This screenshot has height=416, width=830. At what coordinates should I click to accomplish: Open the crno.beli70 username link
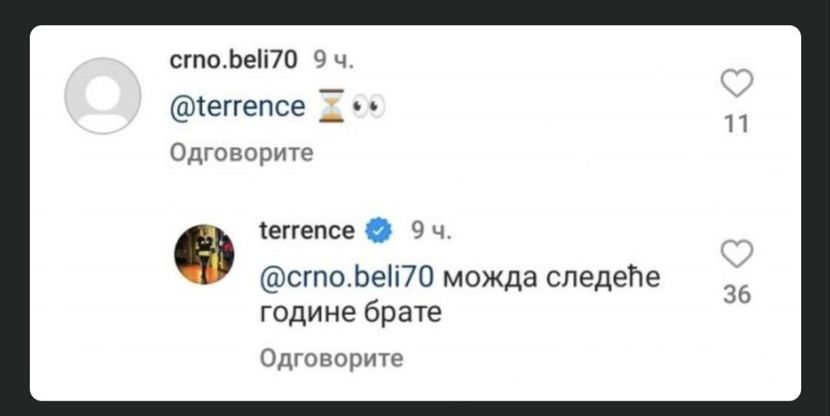pos(234,61)
